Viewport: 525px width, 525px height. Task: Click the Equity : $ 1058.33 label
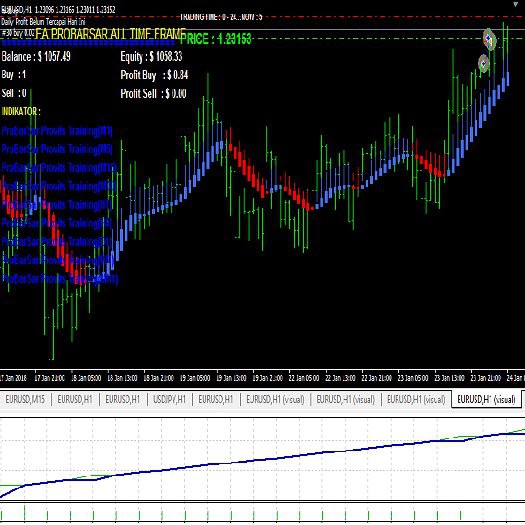click(x=151, y=57)
